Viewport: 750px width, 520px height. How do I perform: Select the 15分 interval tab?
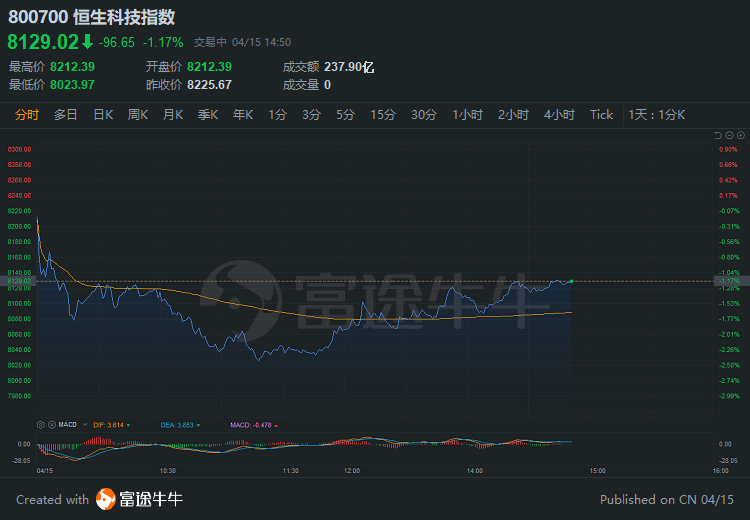[383, 115]
